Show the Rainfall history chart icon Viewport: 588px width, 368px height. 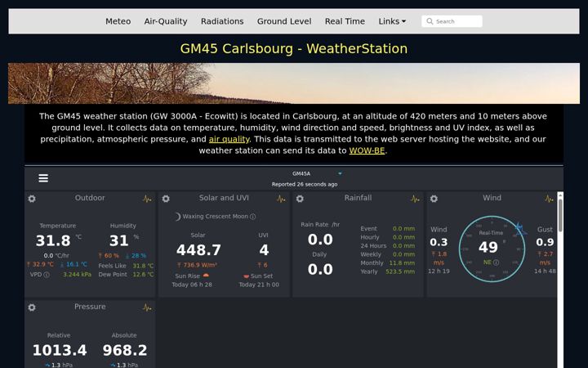[415, 199]
